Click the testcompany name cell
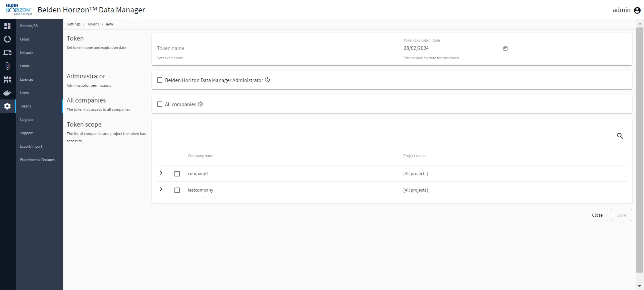Viewport: 644px width, 290px height. [200, 190]
